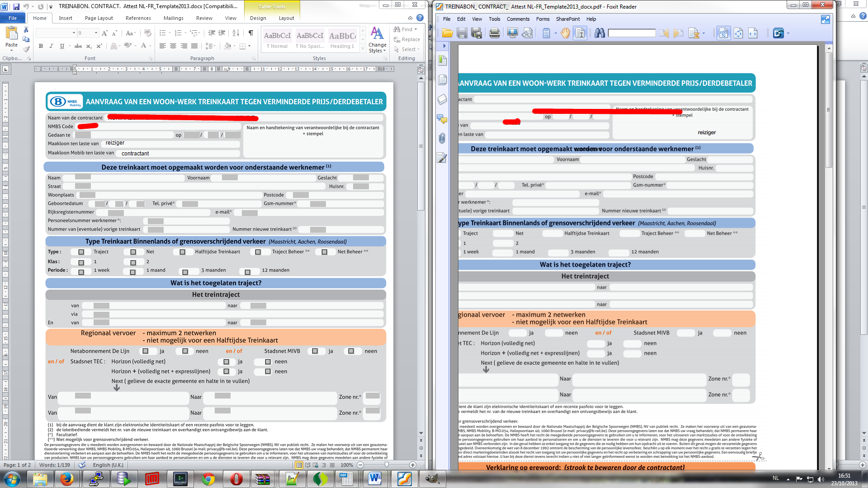Click the Sort A-Z icon
Viewport: 868px width, 488px height.
click(236, 33)
